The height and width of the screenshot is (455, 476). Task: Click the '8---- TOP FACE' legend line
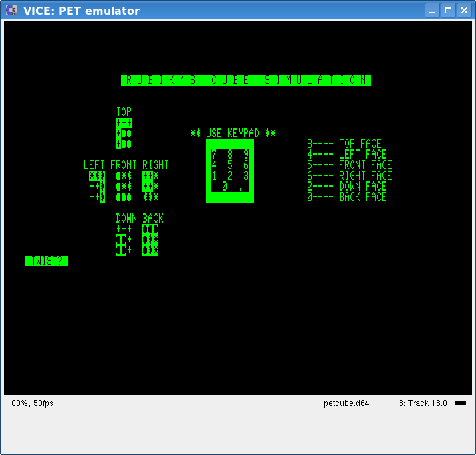(x=344, y=143)
